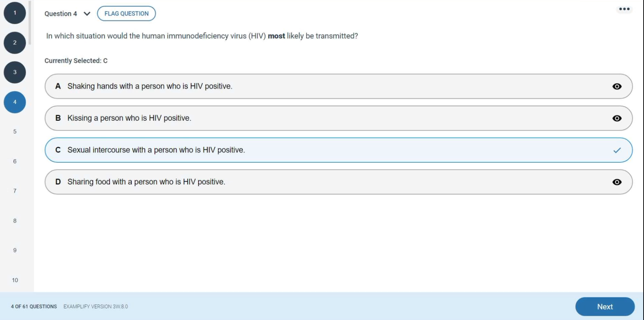
Task: Open the three-dots options menu
Action: click(624, 9)
